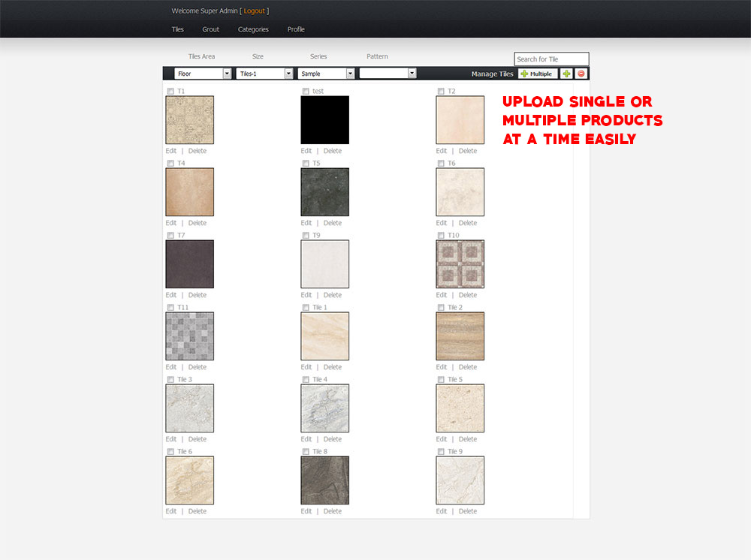Check the T2 tile checkbox
The width and height of the screenshot is (751, 560).
(x=441, y=91)
